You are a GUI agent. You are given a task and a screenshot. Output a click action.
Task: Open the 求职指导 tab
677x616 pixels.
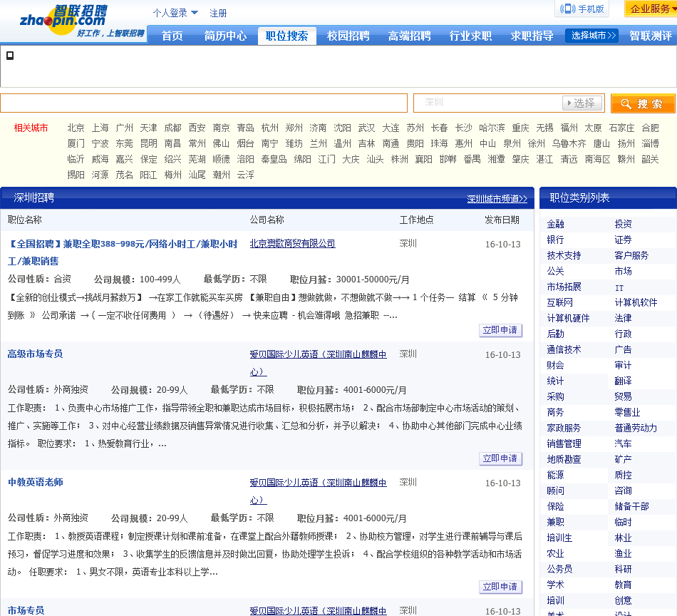click(532, 36)
